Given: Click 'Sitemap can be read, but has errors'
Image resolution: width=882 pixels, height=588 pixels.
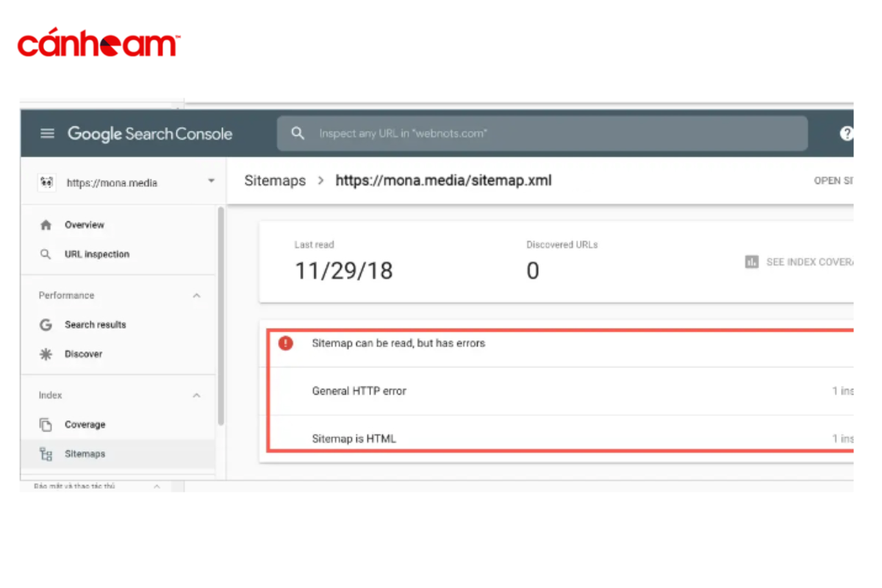Looking at the screenshot, I should [x=398, y=343].
